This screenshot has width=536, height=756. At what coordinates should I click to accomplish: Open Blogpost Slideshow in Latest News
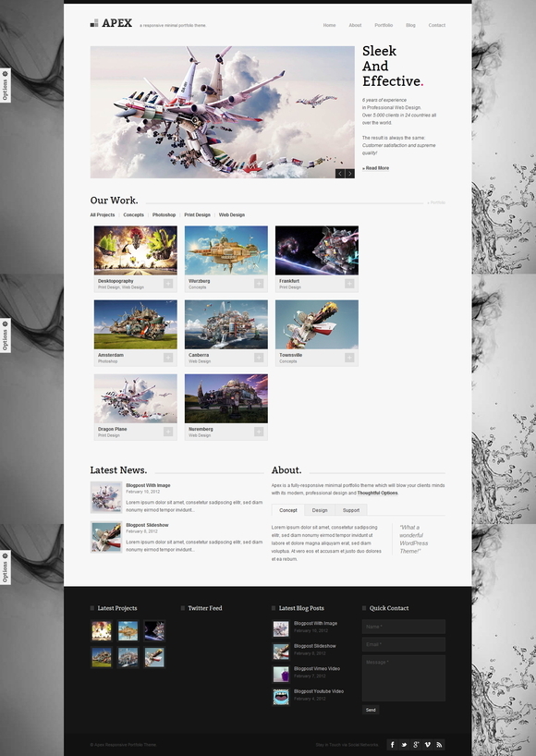147,525
